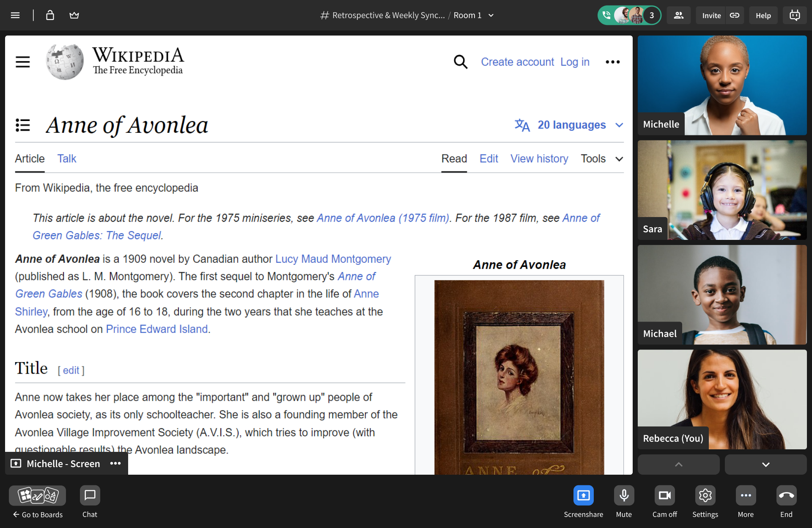Open Settings gear in bottom toolbar
The image size is (812, 528).
[705, 495]
